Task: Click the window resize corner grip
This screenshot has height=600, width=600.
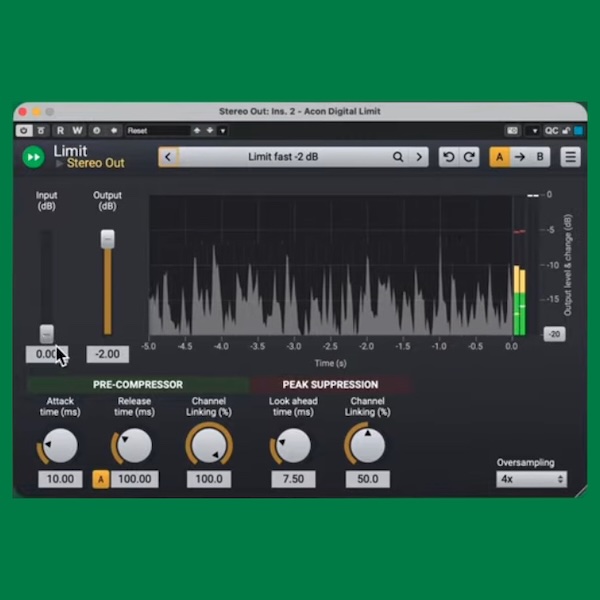Action: tap(580, 491)
